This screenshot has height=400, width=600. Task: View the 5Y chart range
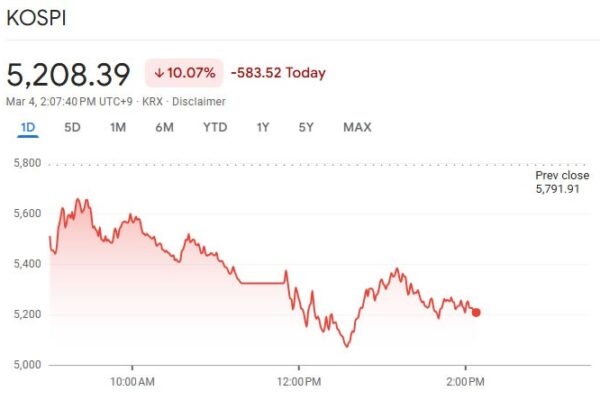click(x=307, y=127)
